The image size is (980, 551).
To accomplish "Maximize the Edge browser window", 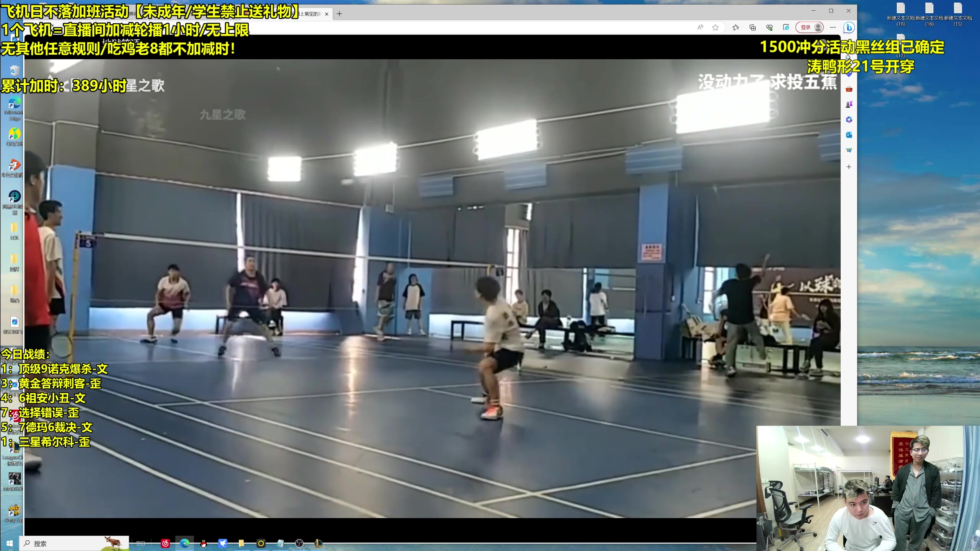I will click(831, 11).
